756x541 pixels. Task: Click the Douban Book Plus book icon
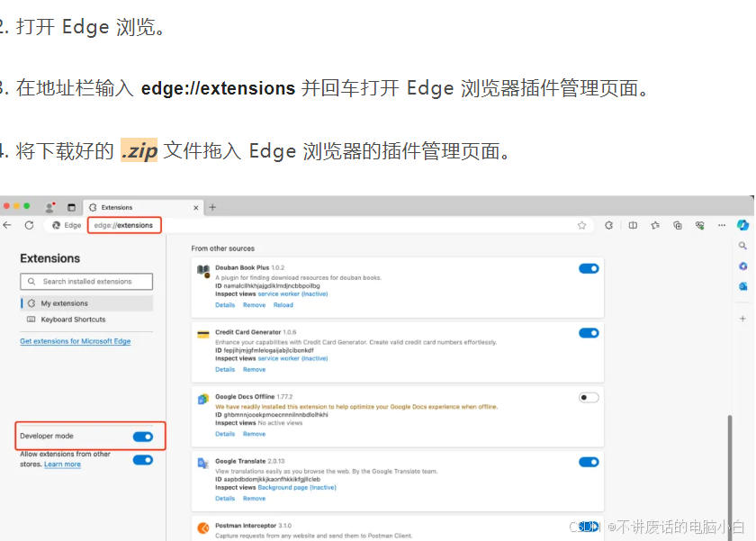tap(203, 271)
